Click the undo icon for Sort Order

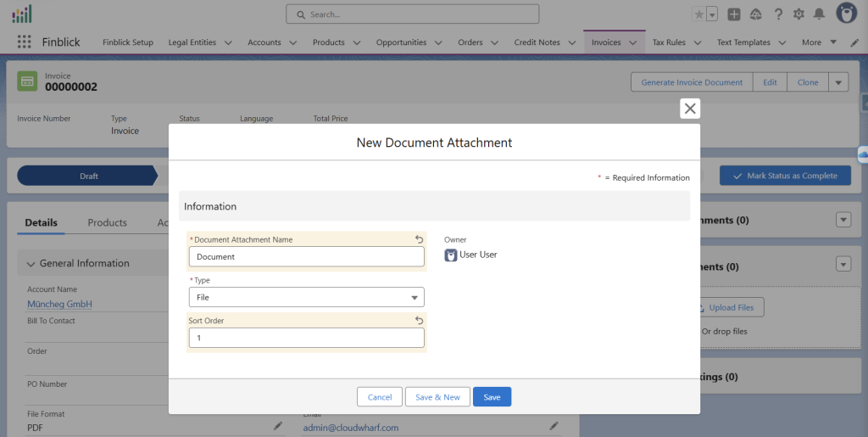(x=419, y=321)
